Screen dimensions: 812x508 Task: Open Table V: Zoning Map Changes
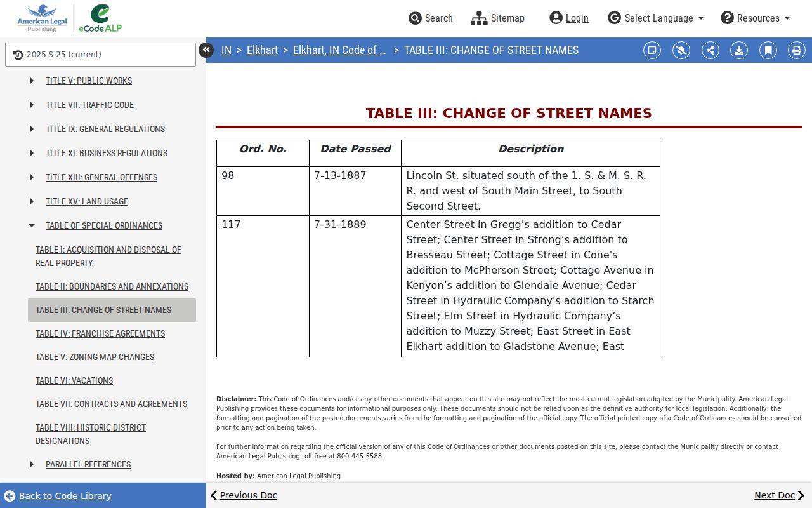[95, 357]
